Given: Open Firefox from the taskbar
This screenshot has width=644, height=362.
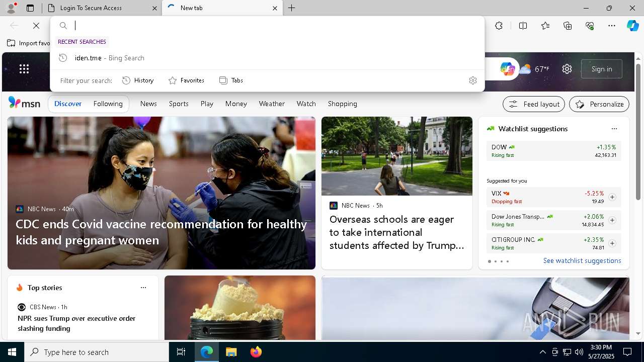Looking at the screenshot, I should tap(256, 352).
